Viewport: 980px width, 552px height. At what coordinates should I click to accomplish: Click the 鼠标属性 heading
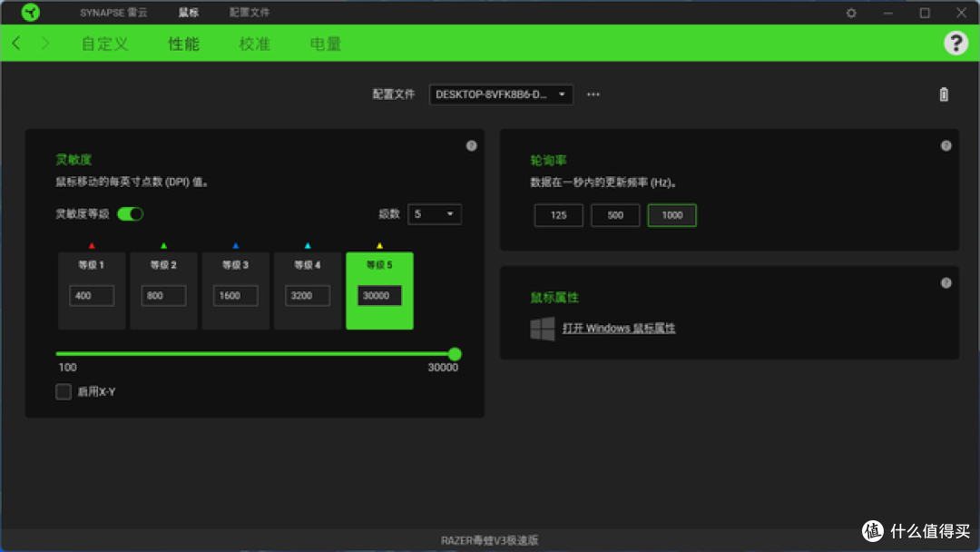(x=554, y=298)
